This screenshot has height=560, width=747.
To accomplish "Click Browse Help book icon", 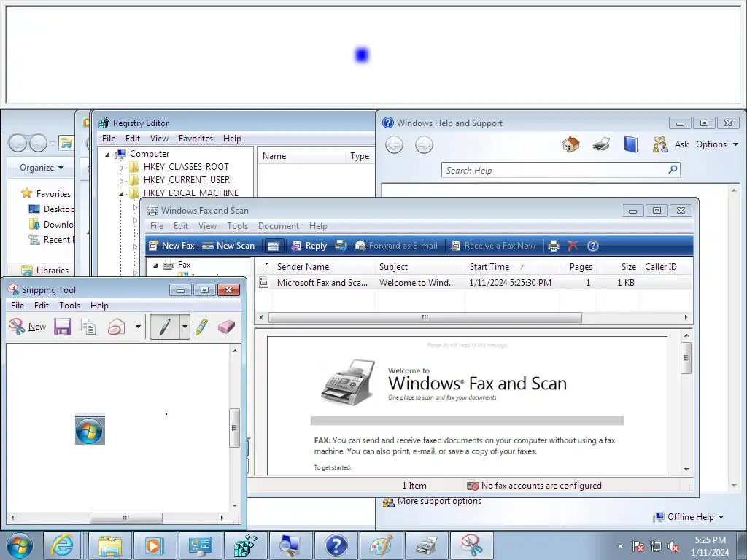I will coord(631,144).
